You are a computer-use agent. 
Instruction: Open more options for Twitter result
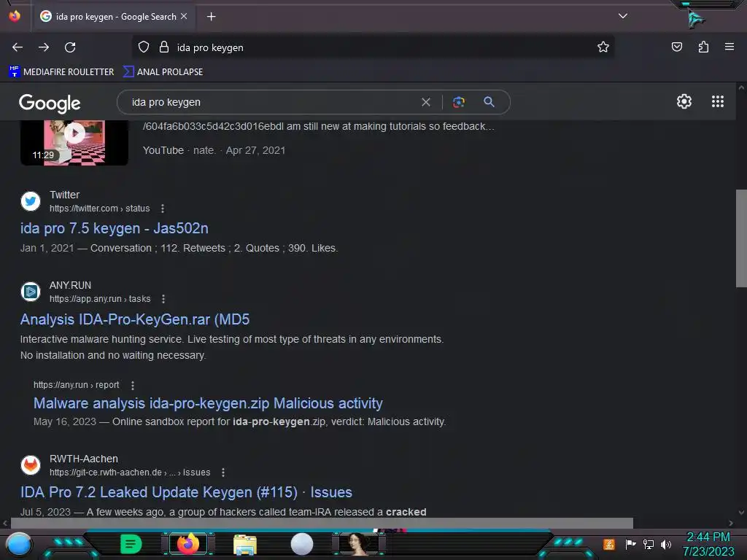tap(163, 209)
